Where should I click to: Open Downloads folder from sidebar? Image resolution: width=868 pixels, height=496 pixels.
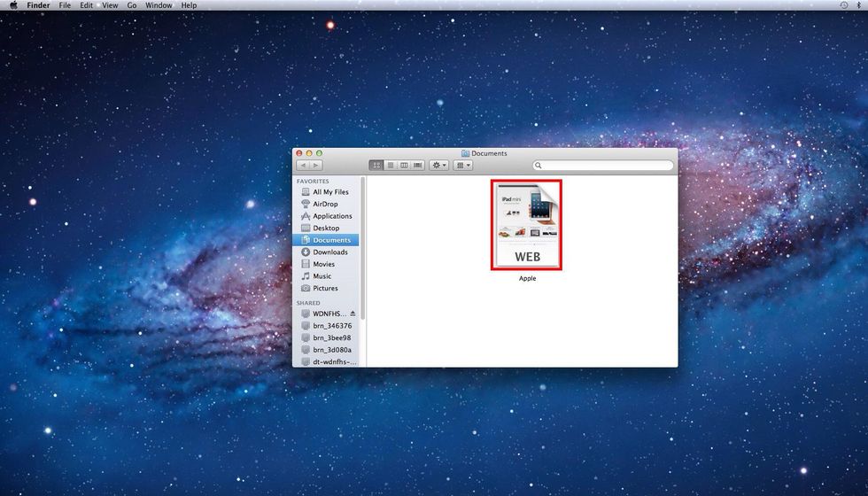point(329,252)
